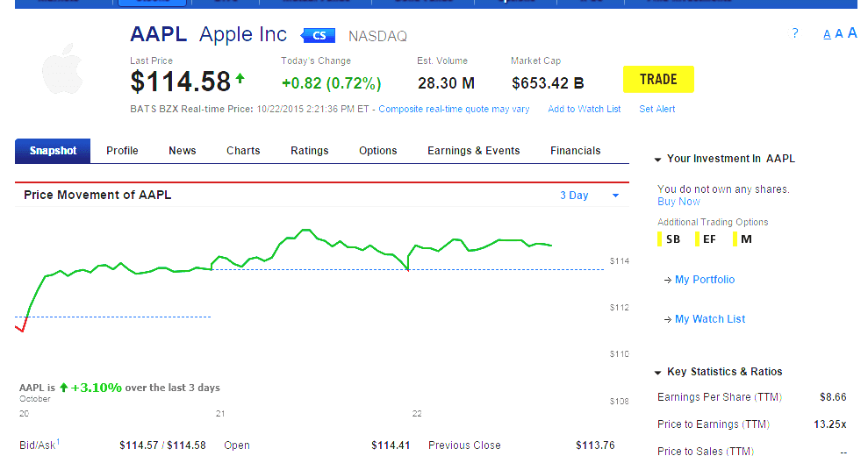
Task: Open the Earnings & Events tab
Action: click(473, 151)
